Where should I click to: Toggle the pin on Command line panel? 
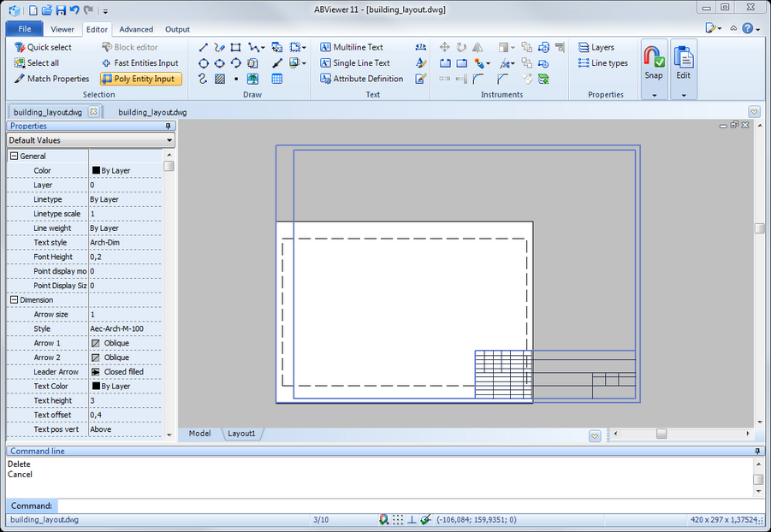[757, 452]
